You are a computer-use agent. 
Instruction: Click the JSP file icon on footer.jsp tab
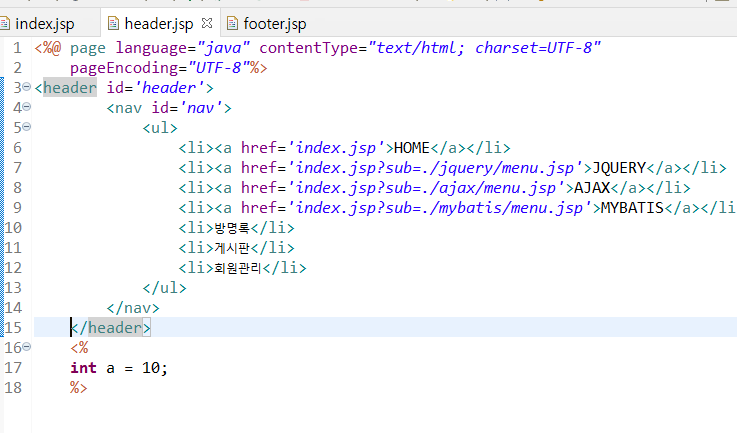[x=232, y=24]
